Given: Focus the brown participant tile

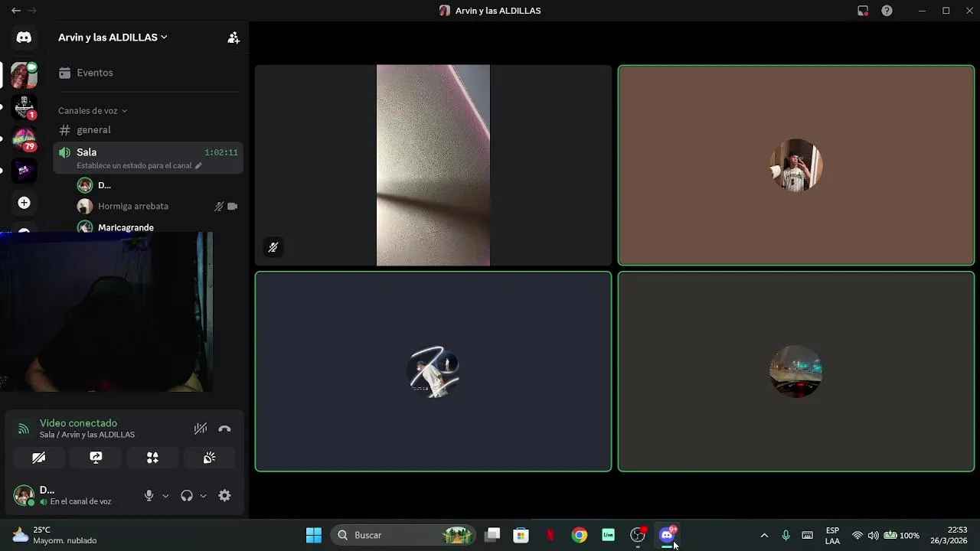Looking at the screenshot, I should [x=796, y=165].
